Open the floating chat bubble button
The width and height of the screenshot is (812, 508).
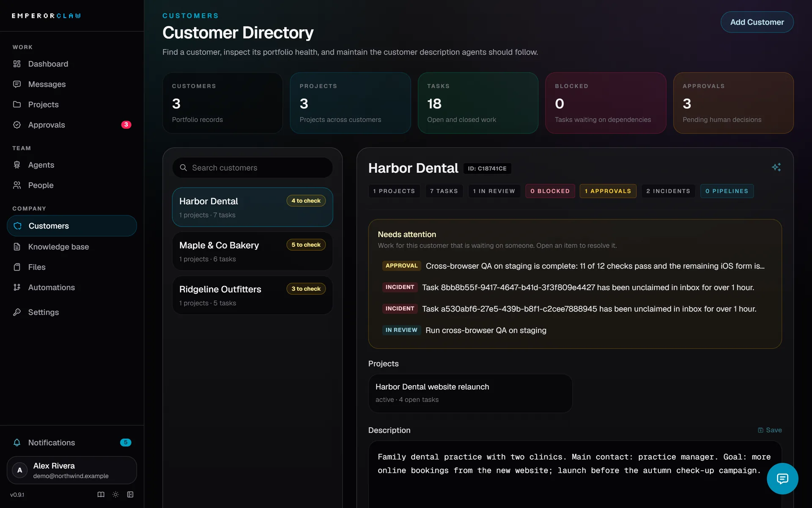click(x=782, y=478)
